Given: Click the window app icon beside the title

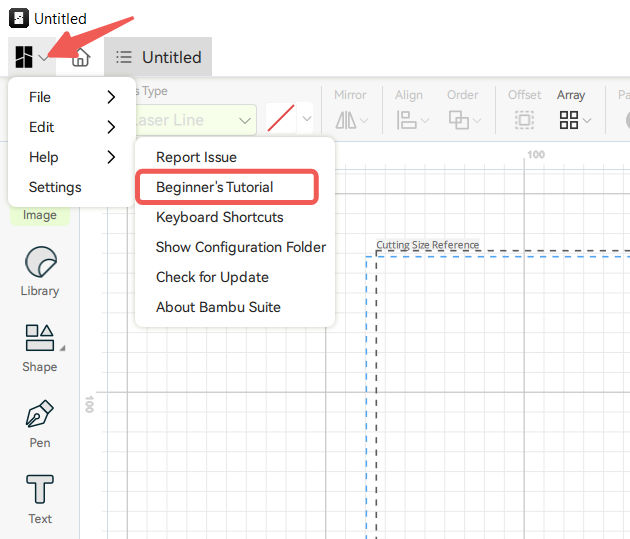Looking at the screenshot, I should (x=19, y=18).
